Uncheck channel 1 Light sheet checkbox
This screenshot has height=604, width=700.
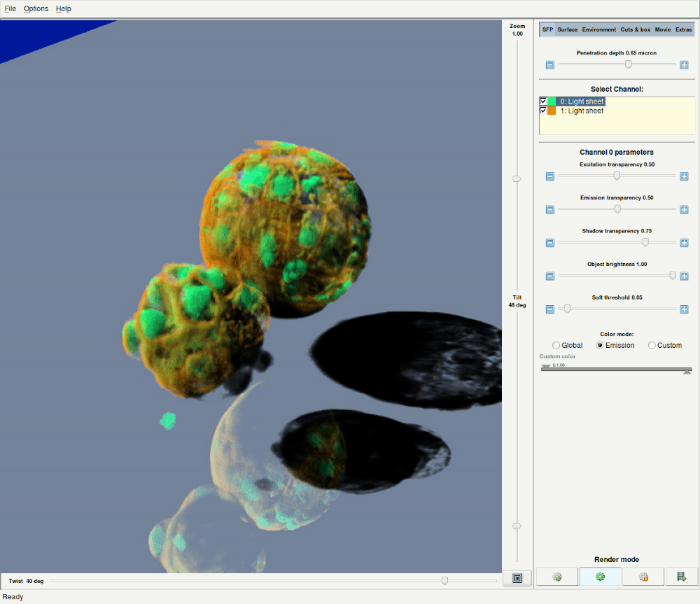tap(543, 111)
